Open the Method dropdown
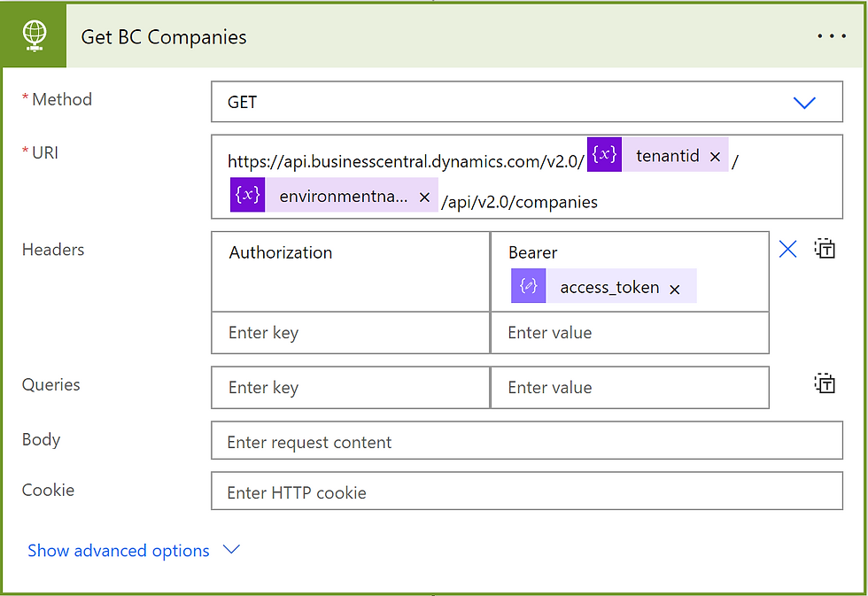Image resolution: width=868 pixels, height=596 pixels. pos(527,102)
